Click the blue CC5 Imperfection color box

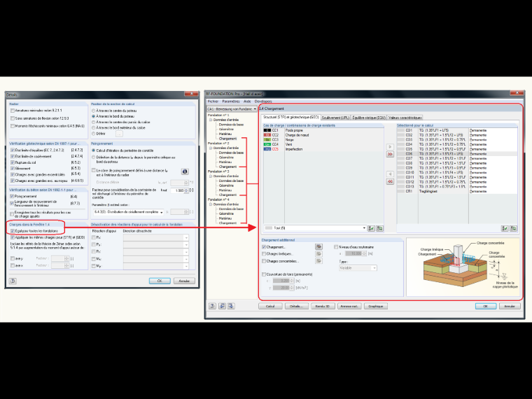[x=267, y=149]
